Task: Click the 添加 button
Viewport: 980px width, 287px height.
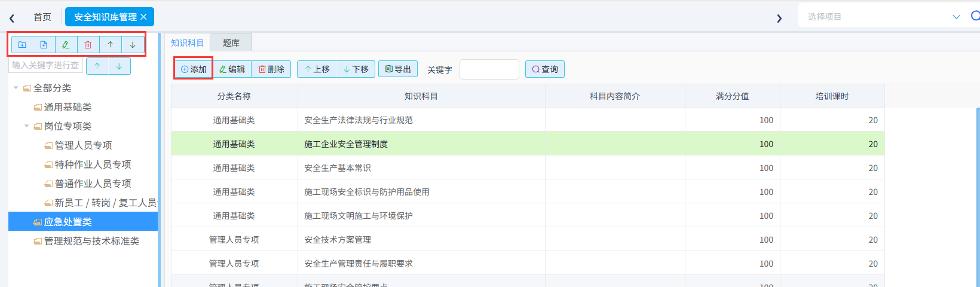Action: (x=194, y=69)
